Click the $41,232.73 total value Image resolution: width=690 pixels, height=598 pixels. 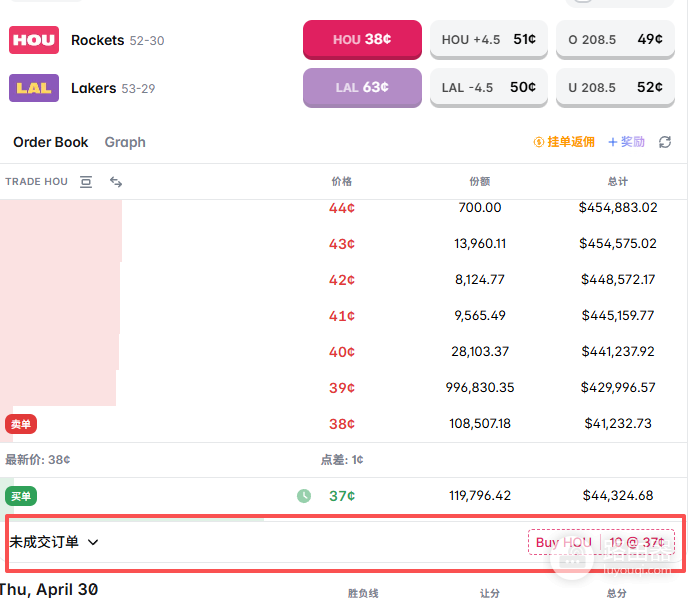618,424
